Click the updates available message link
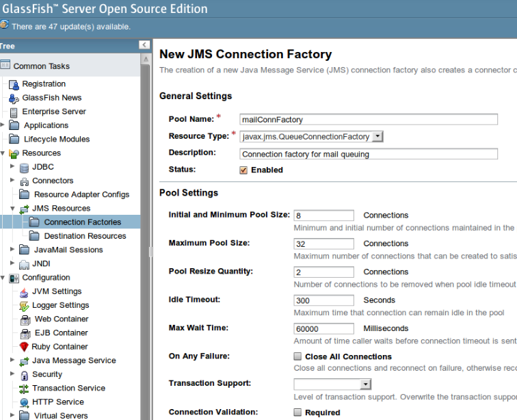 (x=71, y=27)
